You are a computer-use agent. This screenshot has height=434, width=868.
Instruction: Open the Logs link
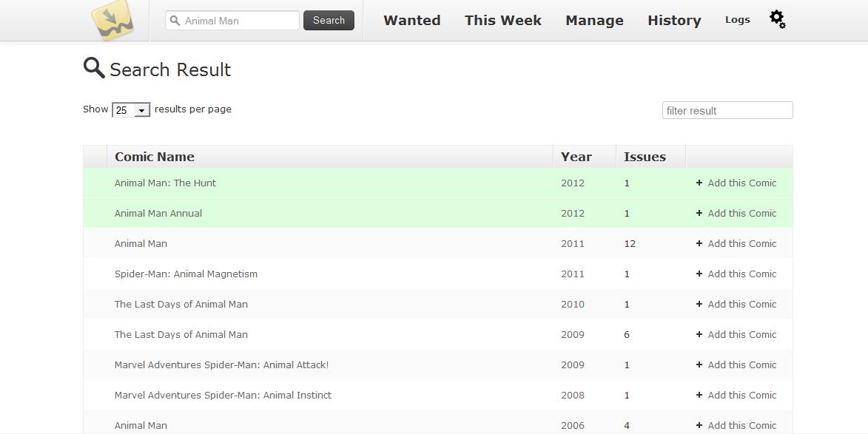point(737,20)
